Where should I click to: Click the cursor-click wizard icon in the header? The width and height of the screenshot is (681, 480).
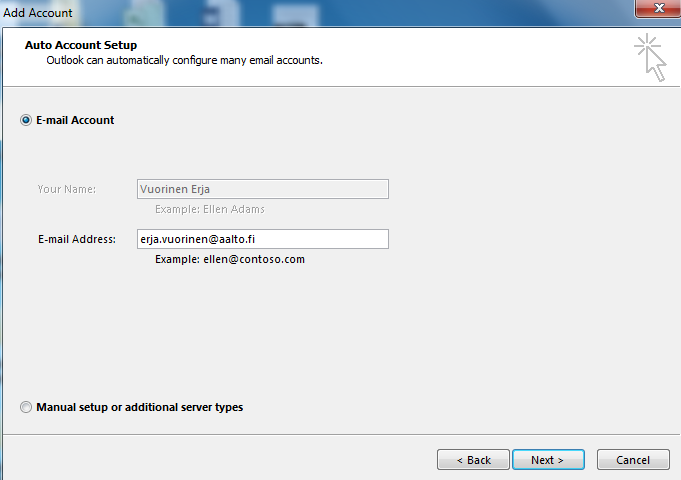[650, 57]
